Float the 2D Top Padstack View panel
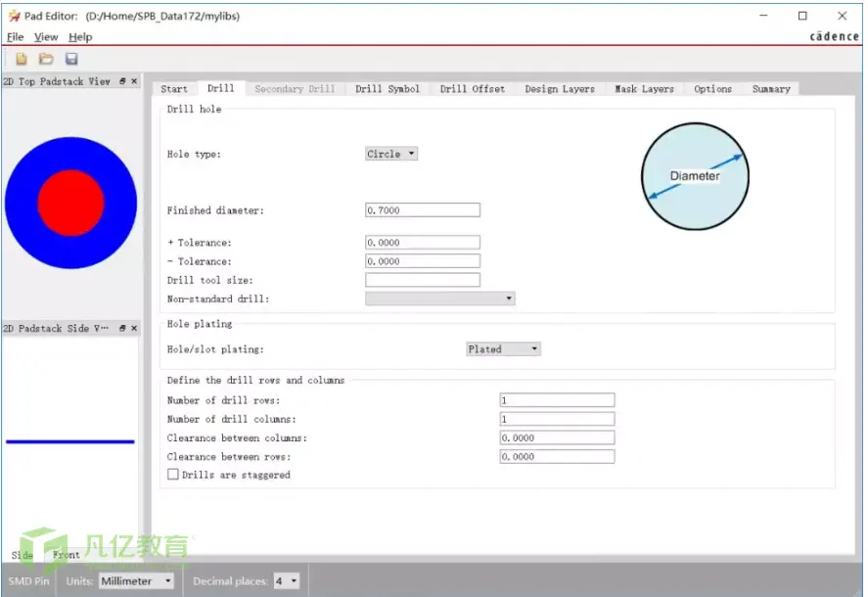868x597 pixels. click(x=122, y=81)
